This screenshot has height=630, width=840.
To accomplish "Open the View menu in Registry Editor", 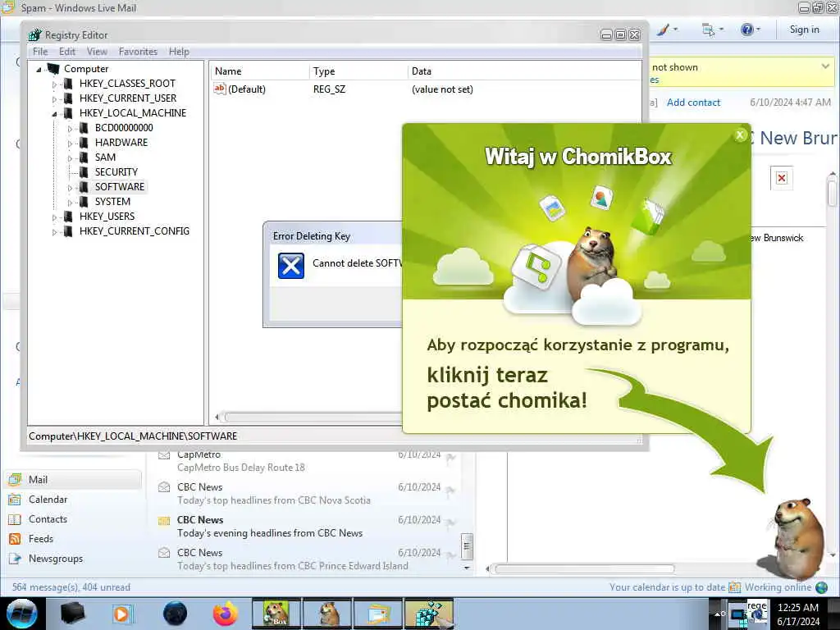I will (x=97, y=52).
